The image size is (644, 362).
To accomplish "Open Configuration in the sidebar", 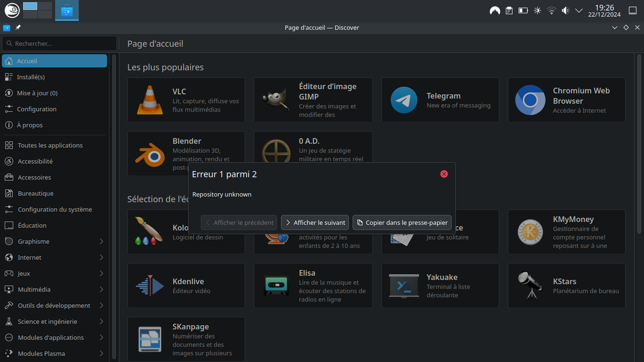I will 54,109.
